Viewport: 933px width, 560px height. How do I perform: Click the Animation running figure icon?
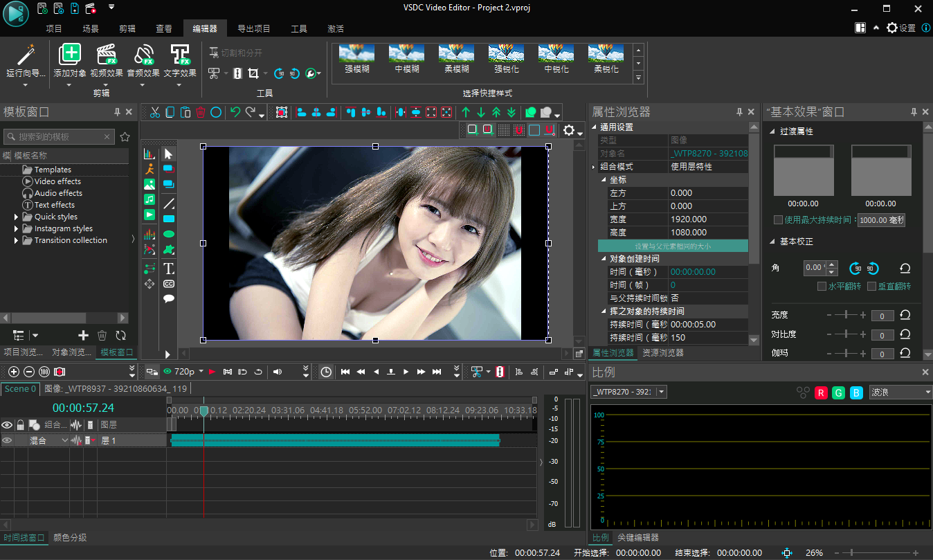(150, 169)
